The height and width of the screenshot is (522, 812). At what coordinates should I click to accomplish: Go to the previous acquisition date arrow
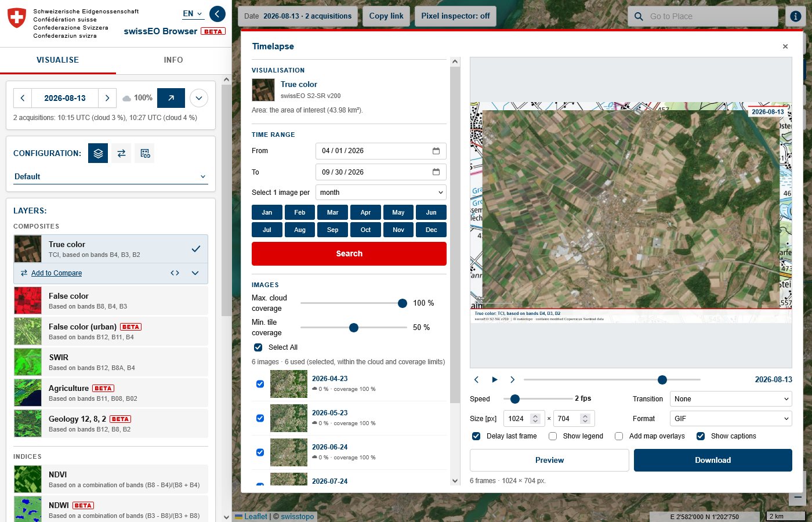[23, 98]
